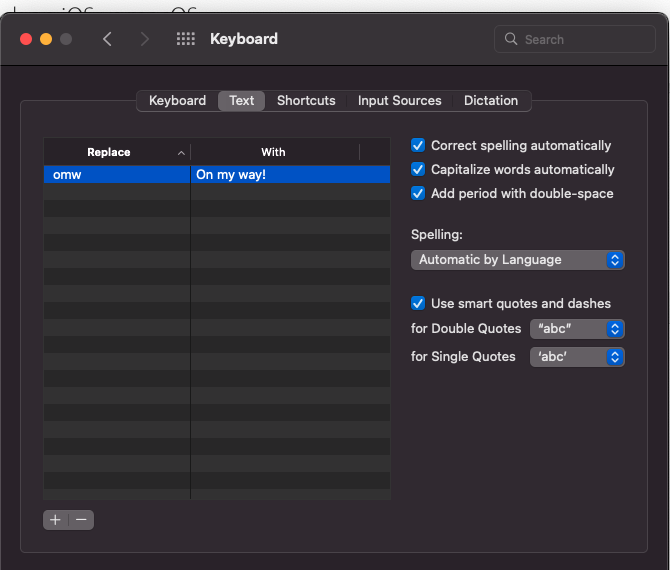Select the Keyboard tab

[177, 101]
